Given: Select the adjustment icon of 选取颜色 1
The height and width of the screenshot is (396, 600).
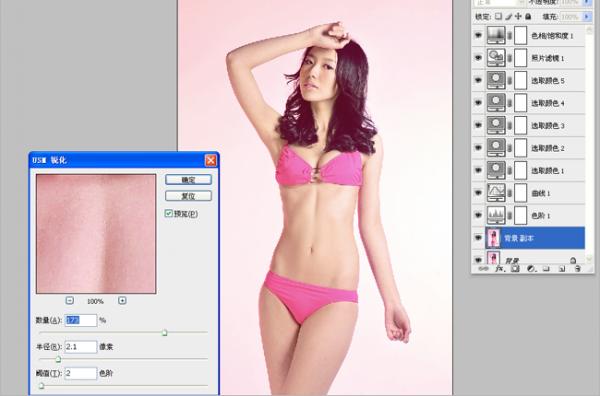Looking at the screenshot, I should (496, 170).
